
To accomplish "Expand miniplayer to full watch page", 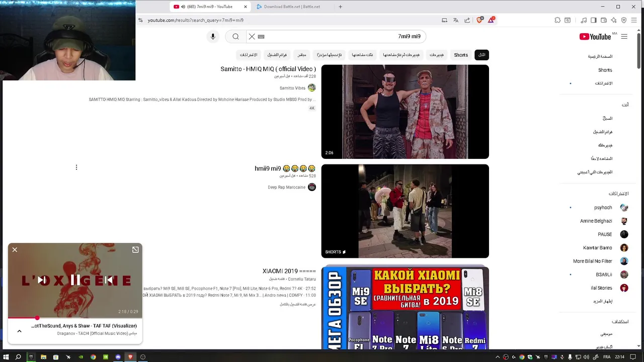I will coord(135,249).
